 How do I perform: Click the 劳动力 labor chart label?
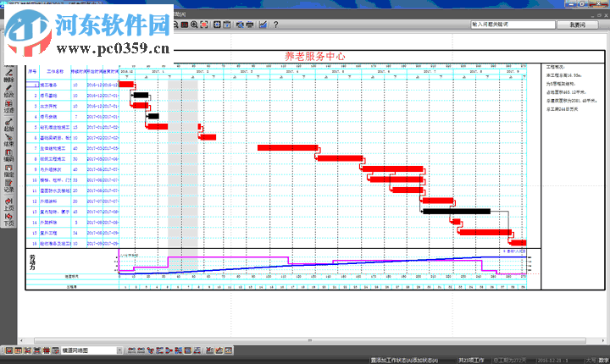point(32,262)
